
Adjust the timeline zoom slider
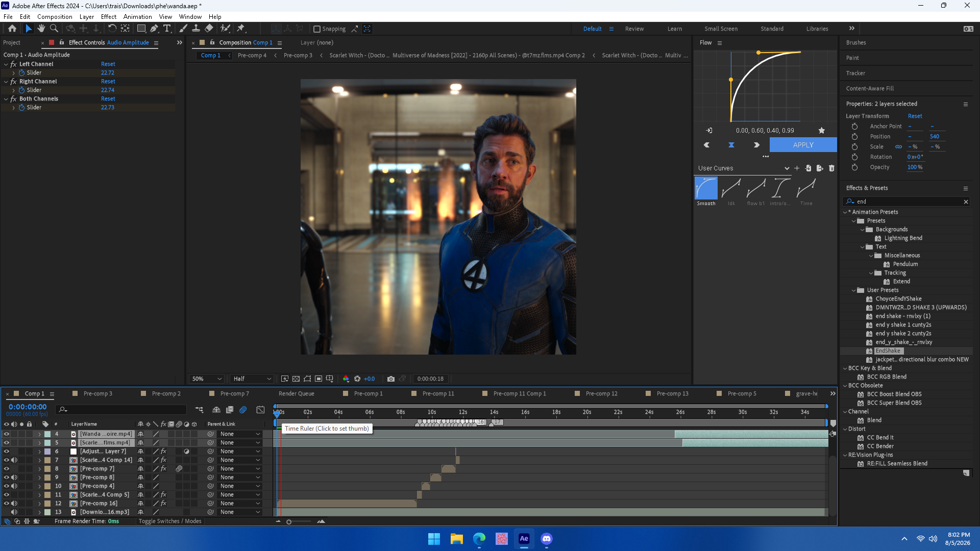[289, 522]
